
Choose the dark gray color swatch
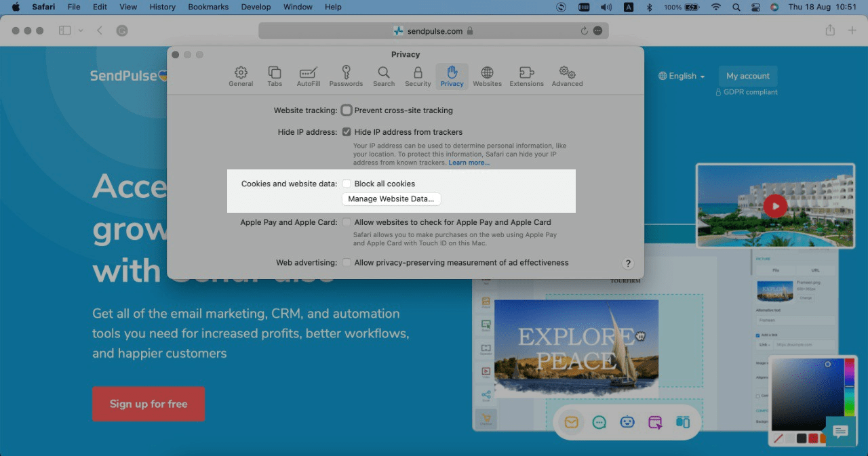click(802, 438)
